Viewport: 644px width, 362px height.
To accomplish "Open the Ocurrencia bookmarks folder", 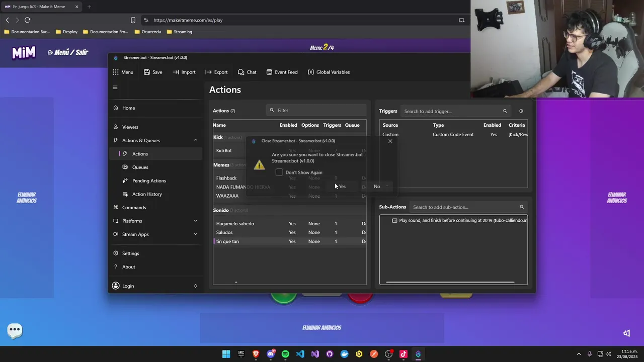I will [x=148, y=32].
